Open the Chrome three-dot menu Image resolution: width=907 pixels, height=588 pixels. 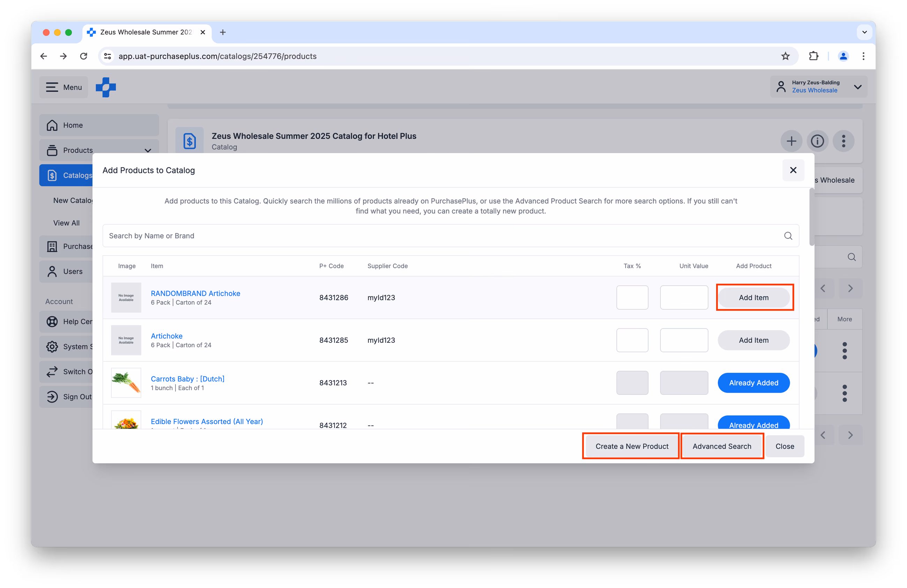tap(863, 56)
